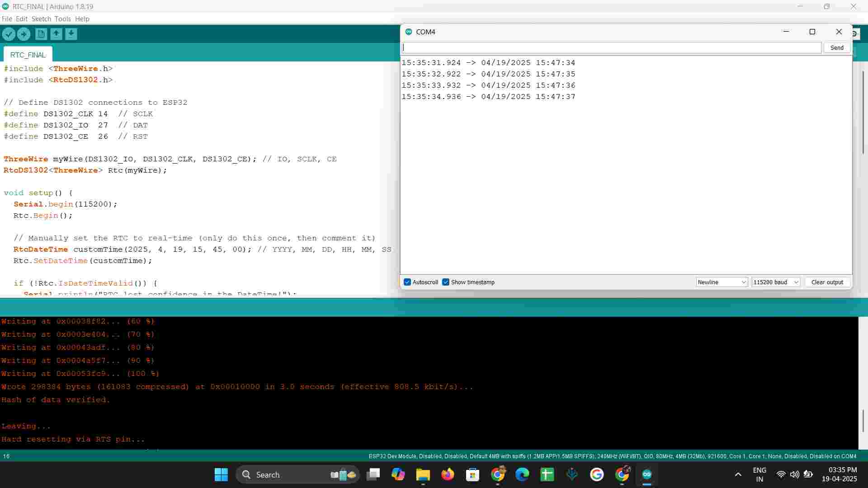Click 'Hash of data verified.' console line

click(56, 400)
